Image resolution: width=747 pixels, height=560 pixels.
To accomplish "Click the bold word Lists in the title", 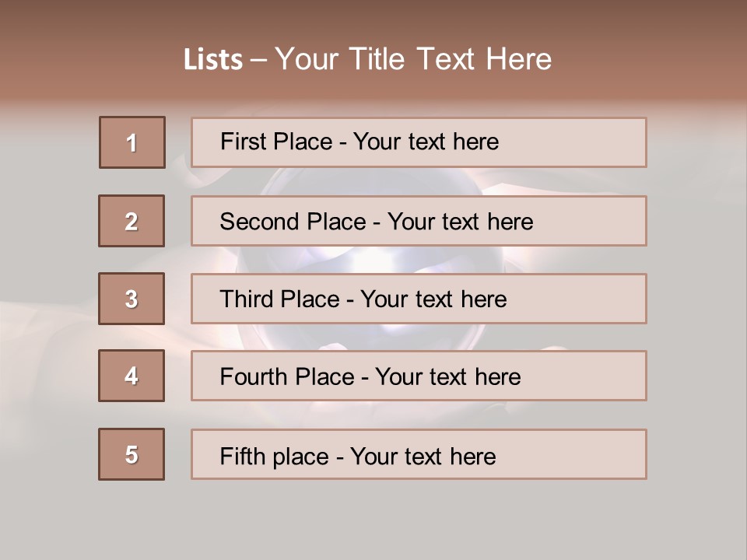I will click(213, 60).
